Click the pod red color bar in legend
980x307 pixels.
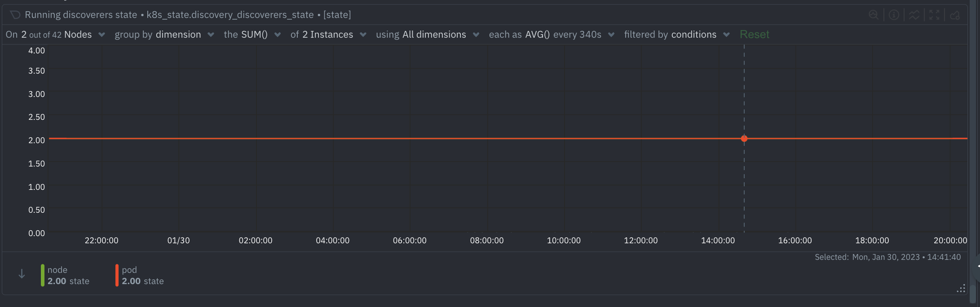tap(117, 275)
